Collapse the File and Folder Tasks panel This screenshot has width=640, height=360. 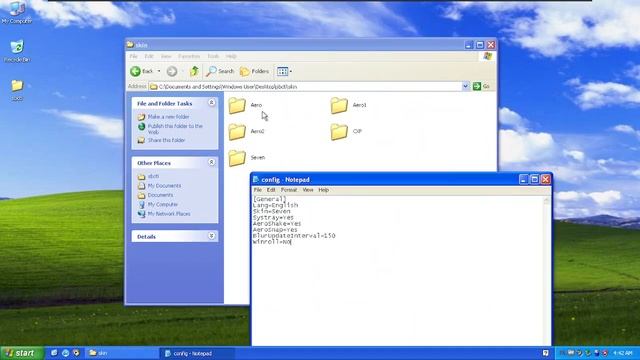(x=211, y=103)
